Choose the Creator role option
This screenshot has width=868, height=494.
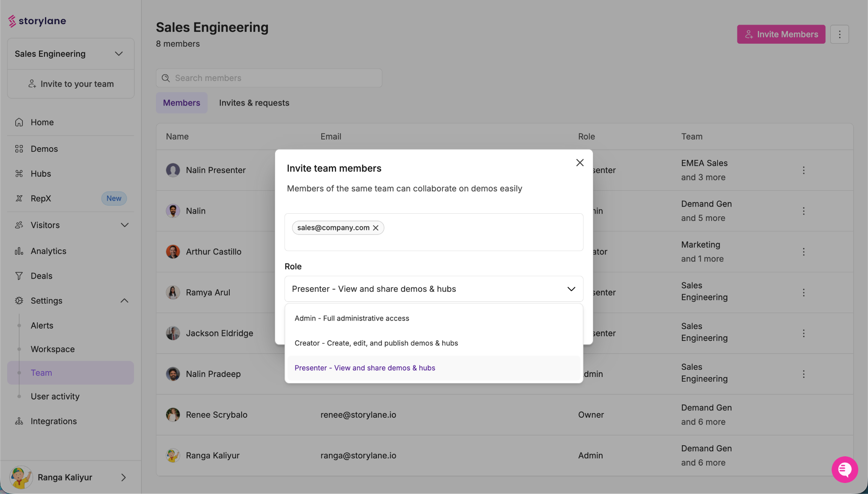(x=376, y=343)
